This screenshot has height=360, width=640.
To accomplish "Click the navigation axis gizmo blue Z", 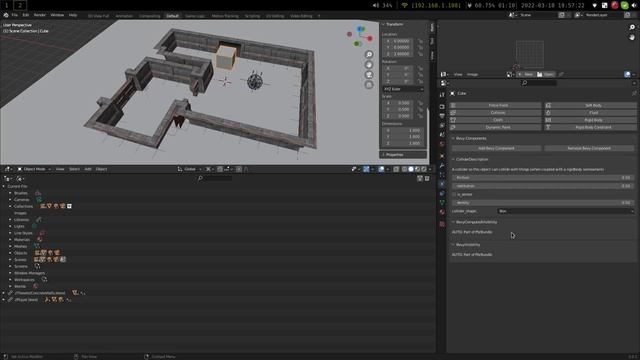I will [x=360, y=29].
